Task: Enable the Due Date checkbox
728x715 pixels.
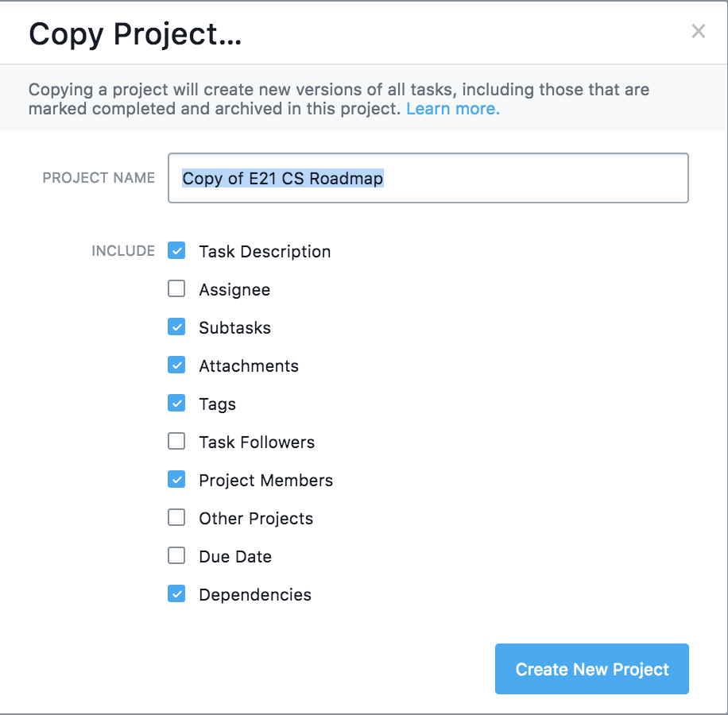Action: click(x=176, y=556)
